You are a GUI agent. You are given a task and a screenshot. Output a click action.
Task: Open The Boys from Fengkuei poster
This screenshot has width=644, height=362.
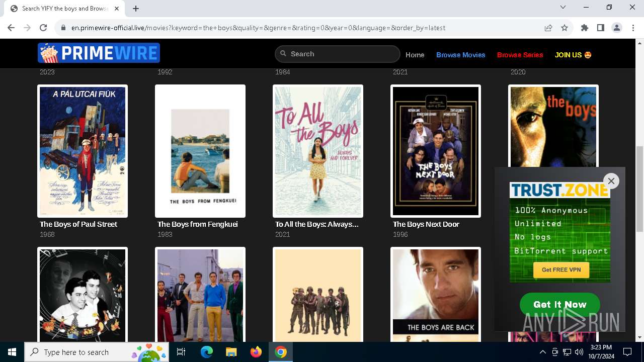200,151
